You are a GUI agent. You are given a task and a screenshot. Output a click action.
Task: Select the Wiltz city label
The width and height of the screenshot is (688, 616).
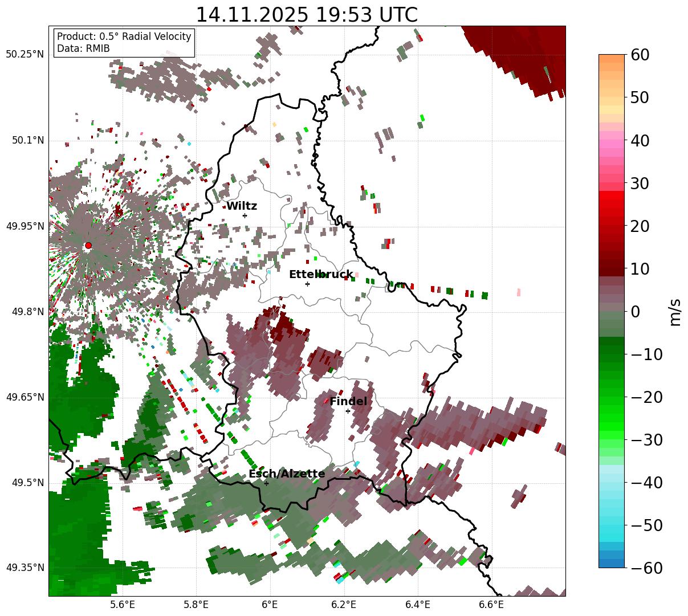pos(242,206)
